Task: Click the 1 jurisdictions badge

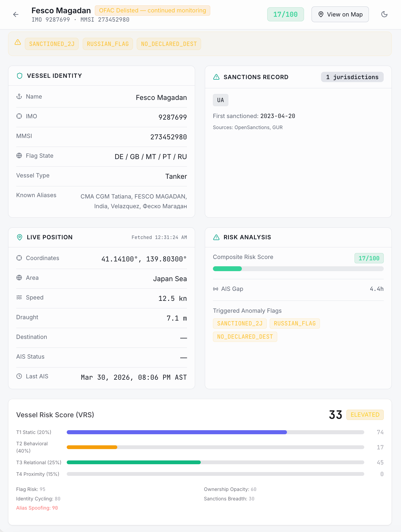Action: click(x=352, y=77)
